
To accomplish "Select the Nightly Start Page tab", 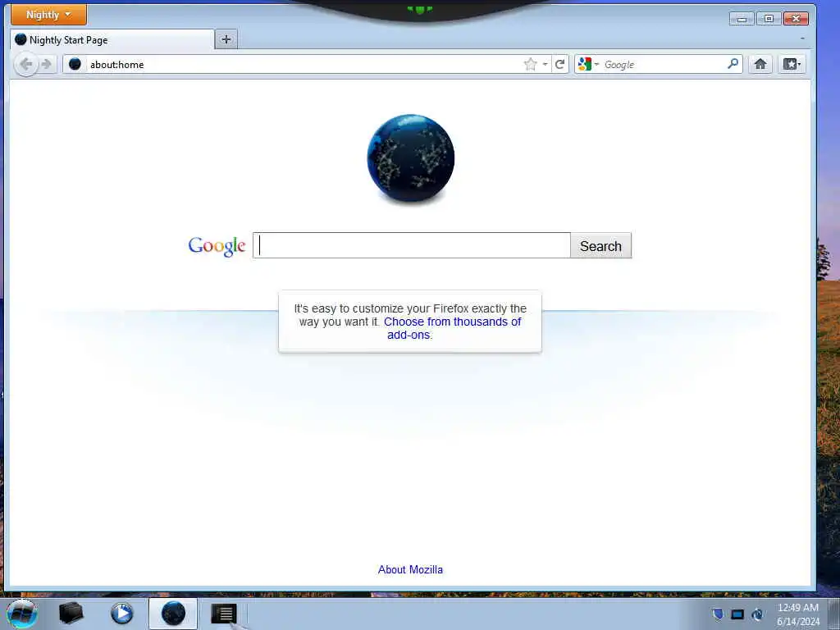I will point(112,39).
